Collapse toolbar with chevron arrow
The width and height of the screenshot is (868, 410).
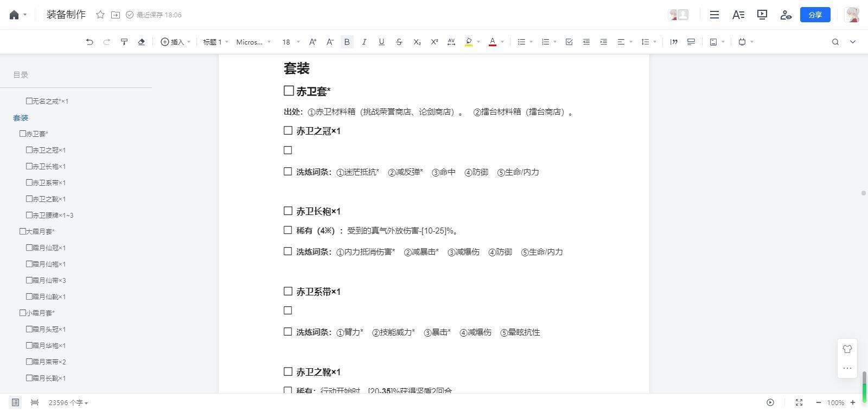[x=853, y=42]
